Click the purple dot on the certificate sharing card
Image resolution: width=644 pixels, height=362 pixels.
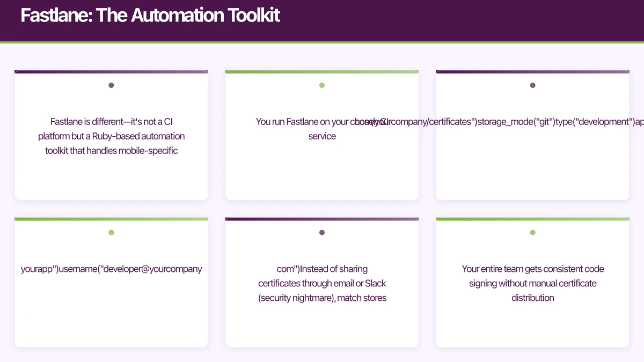tap(322, 232)
